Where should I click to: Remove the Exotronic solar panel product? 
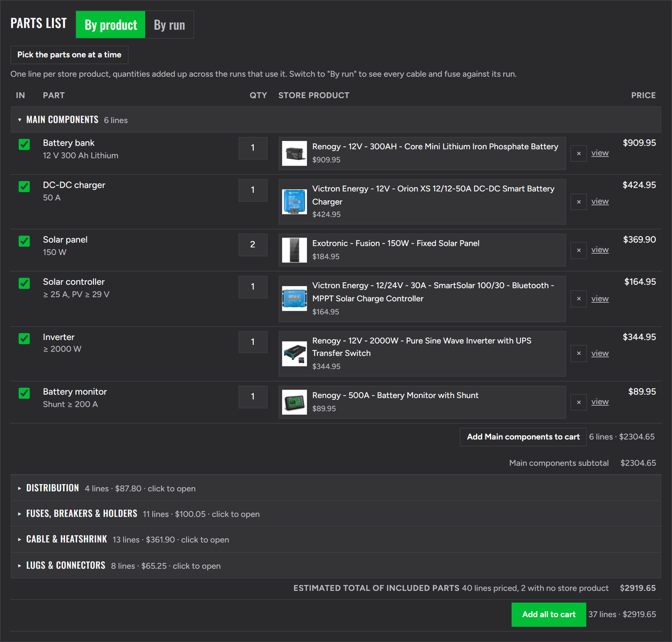pyautogui.click(x=578, y=250)
